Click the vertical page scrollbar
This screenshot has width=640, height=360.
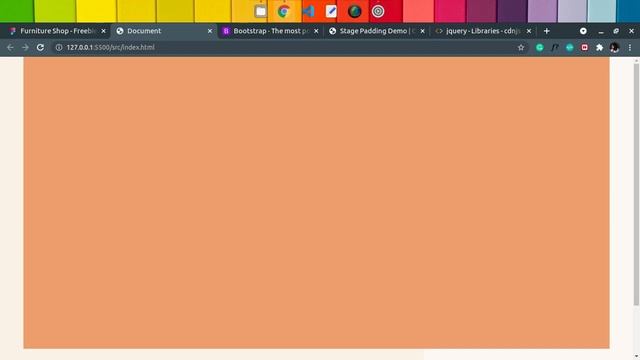pyautogui.click(x=636, y=184)
